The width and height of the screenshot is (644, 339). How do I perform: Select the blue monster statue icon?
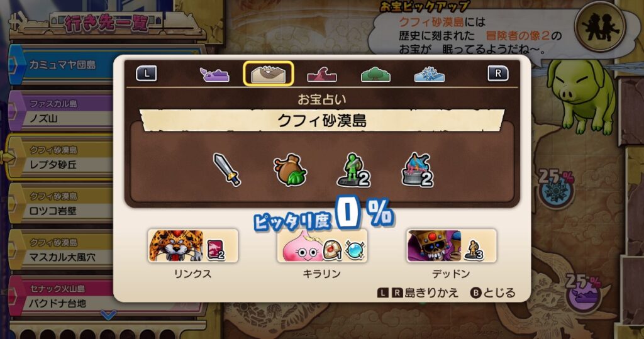tap(417, 170)
